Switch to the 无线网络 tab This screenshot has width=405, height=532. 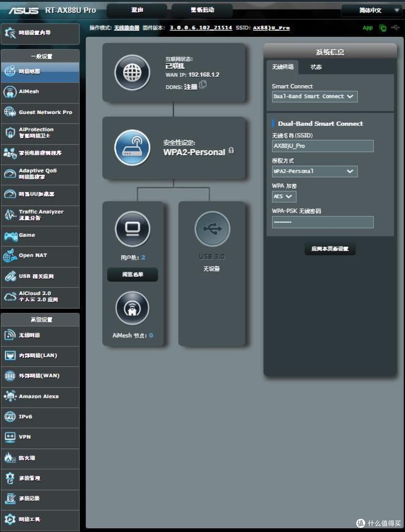(x=283, y=67)
